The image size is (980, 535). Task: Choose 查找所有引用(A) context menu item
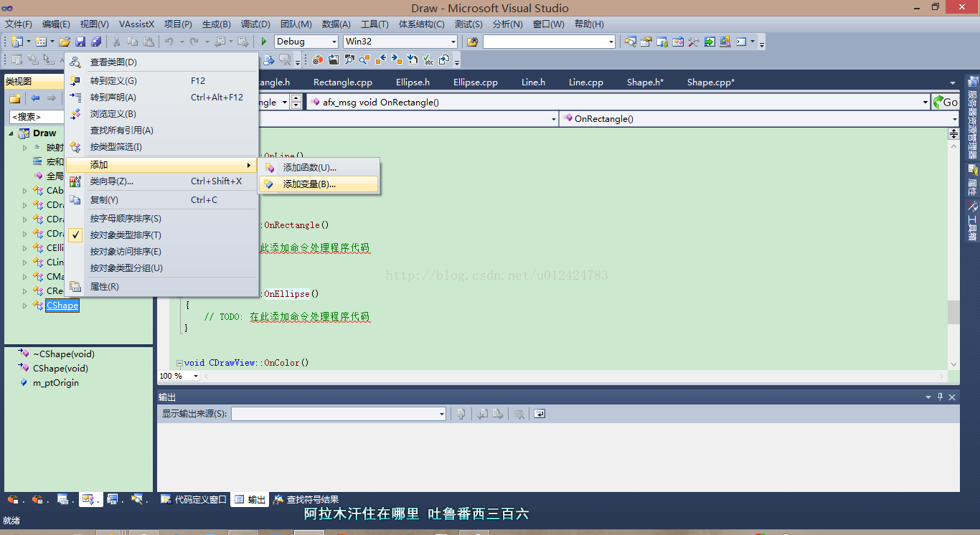161,131
